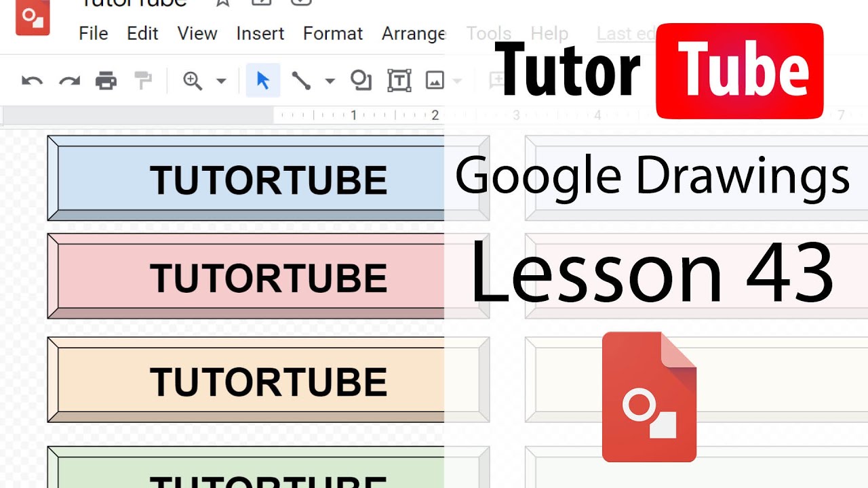This screenshot has height=488, width=868.
Task: Click the Redo arrow icon
Action: coord(69,81)
